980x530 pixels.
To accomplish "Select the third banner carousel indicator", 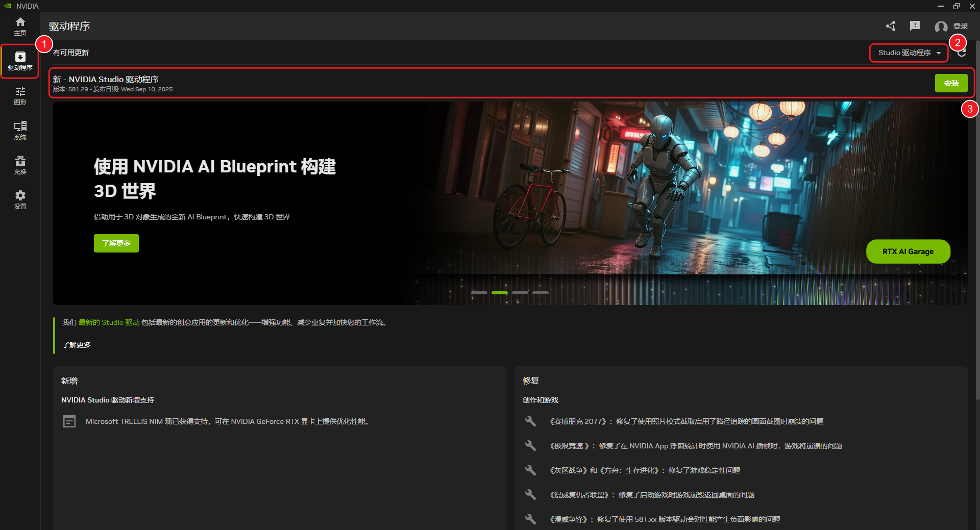I will point(520,293).
